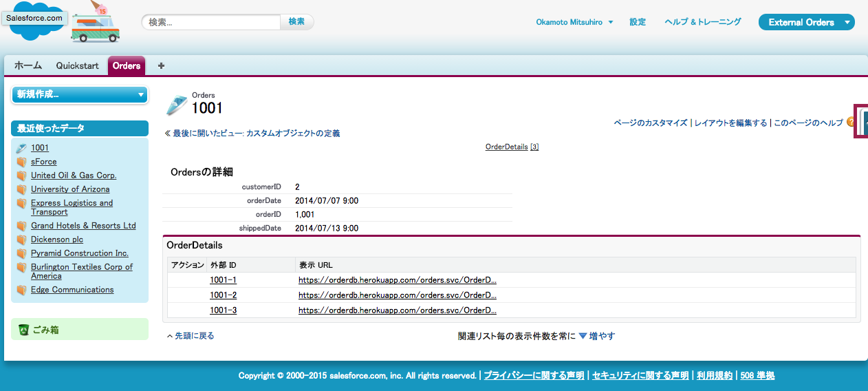Click the plus icon to see all tabs

tap(161, 65)
